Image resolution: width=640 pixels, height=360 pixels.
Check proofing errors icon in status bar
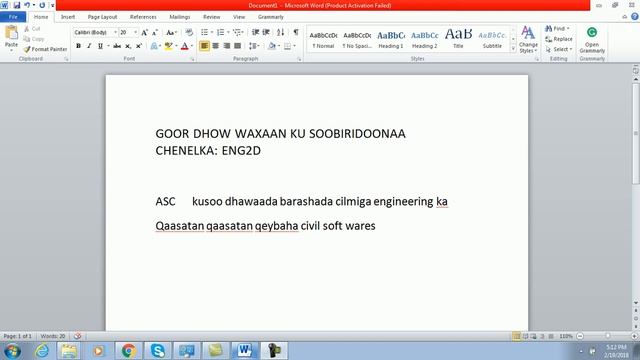[77, 336]
